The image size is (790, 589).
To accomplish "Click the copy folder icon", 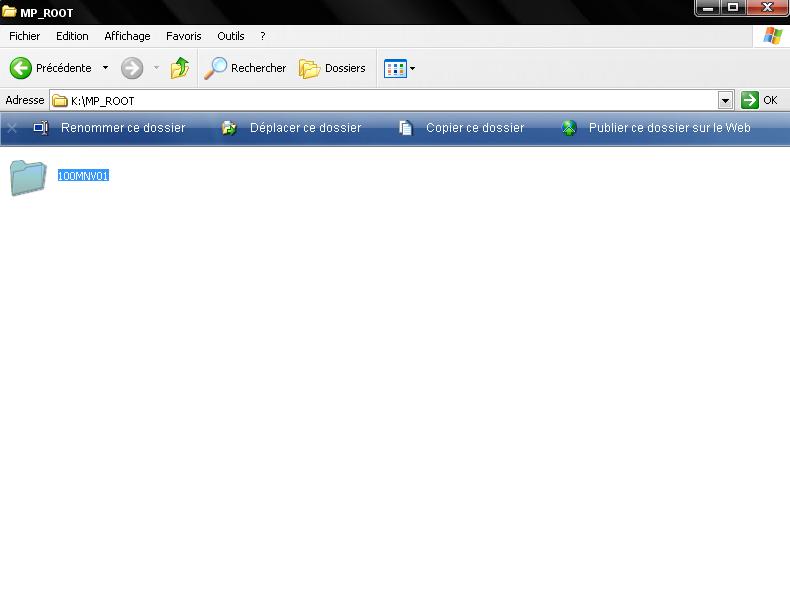I will [x=406, y=128].
